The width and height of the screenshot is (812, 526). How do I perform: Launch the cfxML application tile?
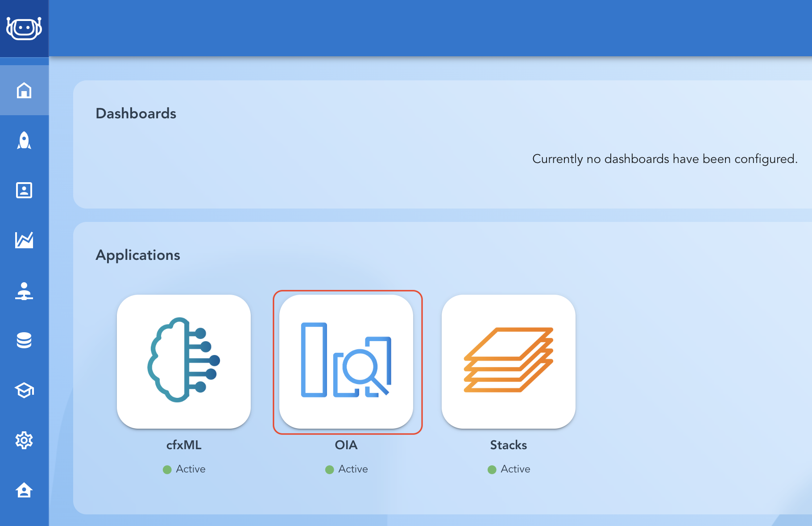click(x=184, y=362)
